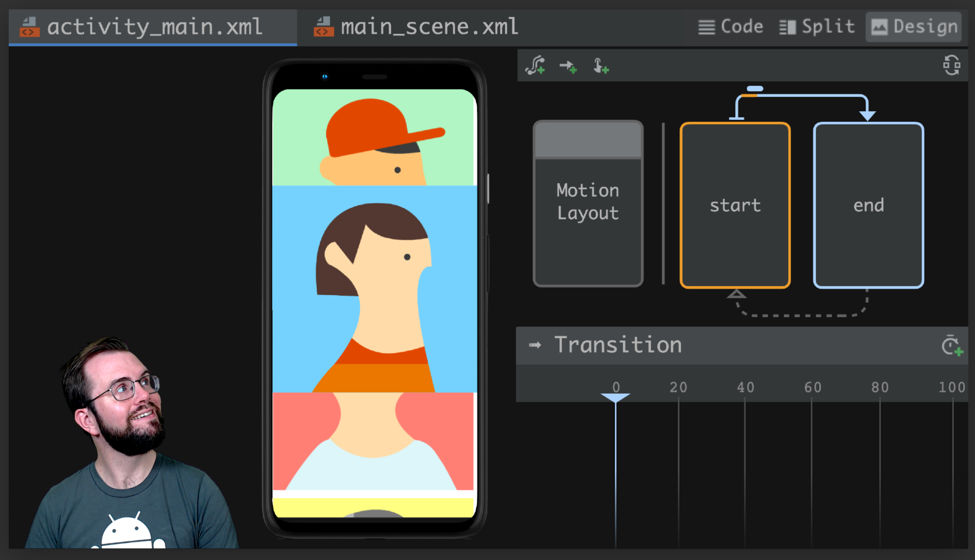Screen dimensions: 975x560
Task: Click the Create click or swipe handler icon
Action: point(600,66)
